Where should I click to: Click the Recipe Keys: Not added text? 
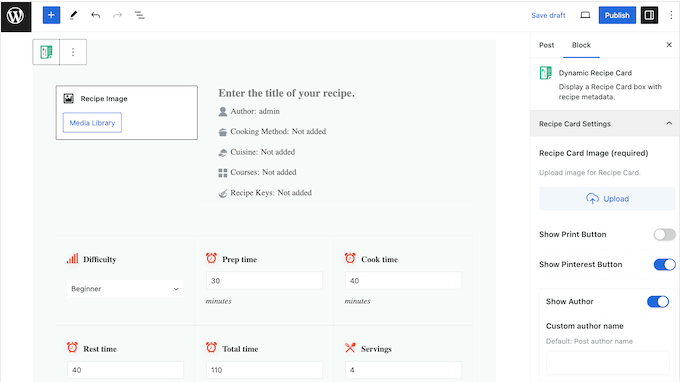[x=271, y=193]
